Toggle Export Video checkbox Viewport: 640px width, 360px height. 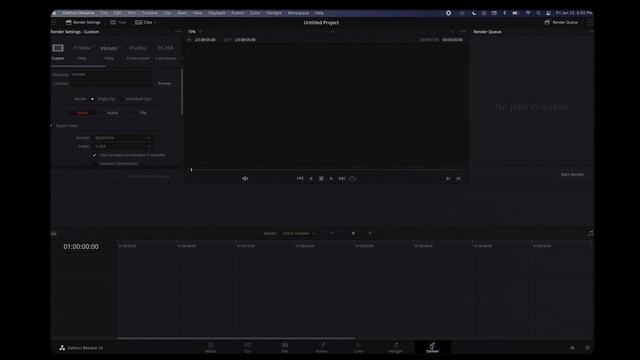[52, 126]
